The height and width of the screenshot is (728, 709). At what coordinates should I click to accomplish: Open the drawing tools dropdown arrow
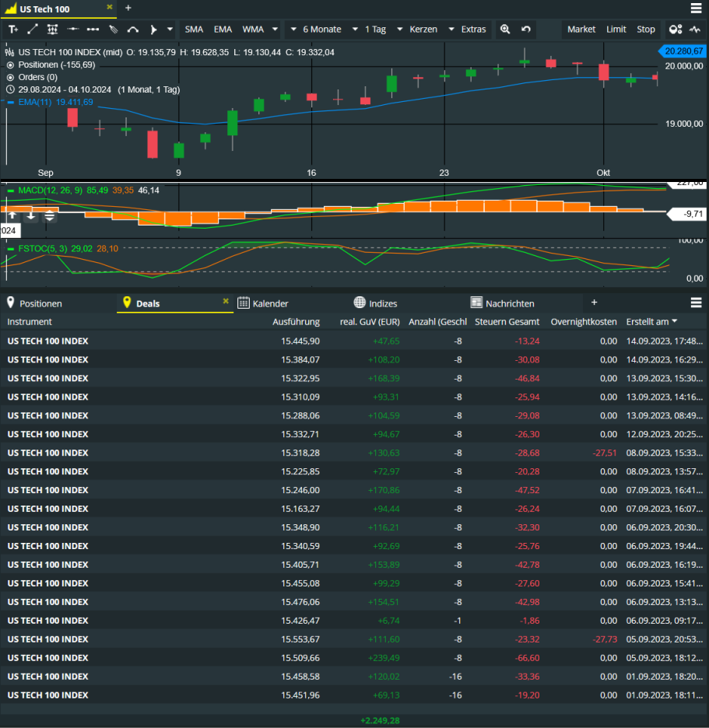point(170,30)
